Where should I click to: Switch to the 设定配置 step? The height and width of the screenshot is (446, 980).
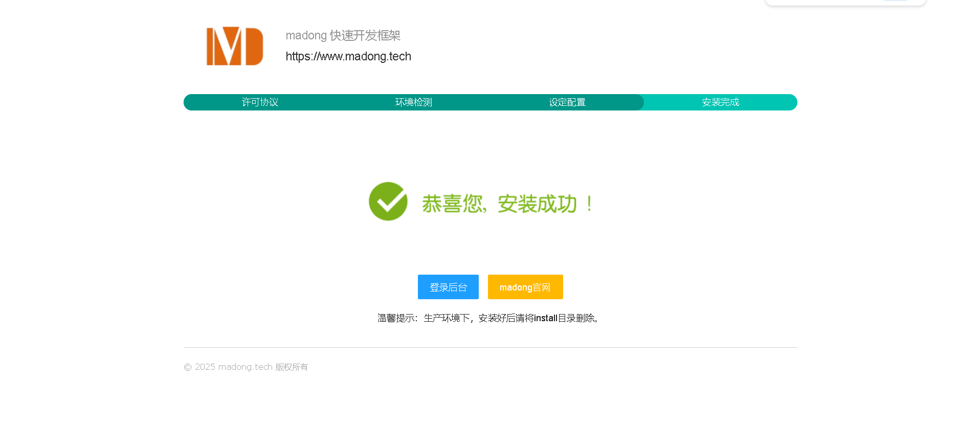pos(567,102)
